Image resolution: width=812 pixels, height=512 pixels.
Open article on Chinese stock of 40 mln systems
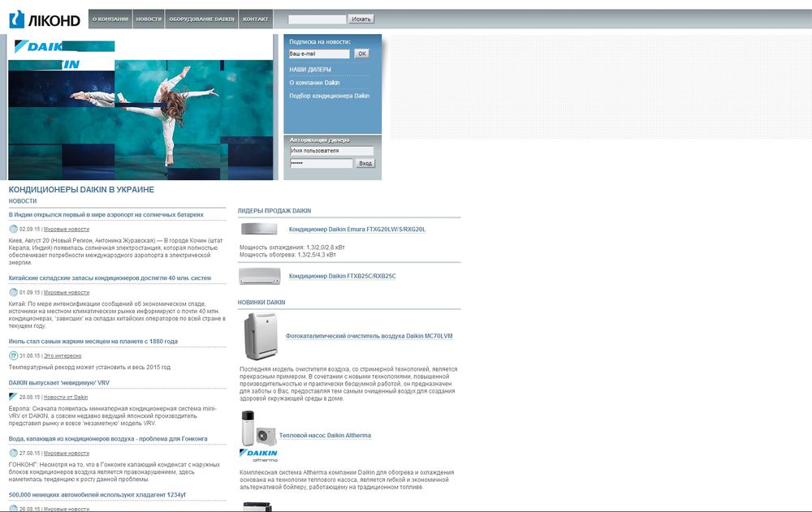click(x=110, y=278)
